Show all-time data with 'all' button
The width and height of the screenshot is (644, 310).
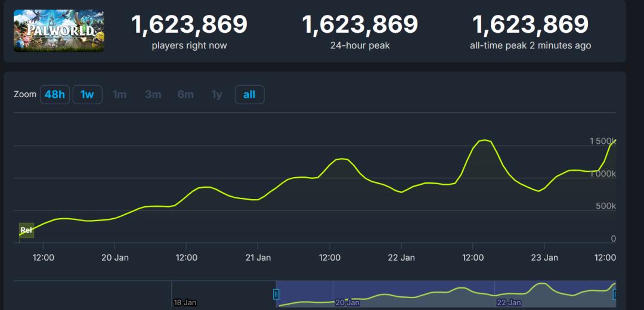coord(249,94)
